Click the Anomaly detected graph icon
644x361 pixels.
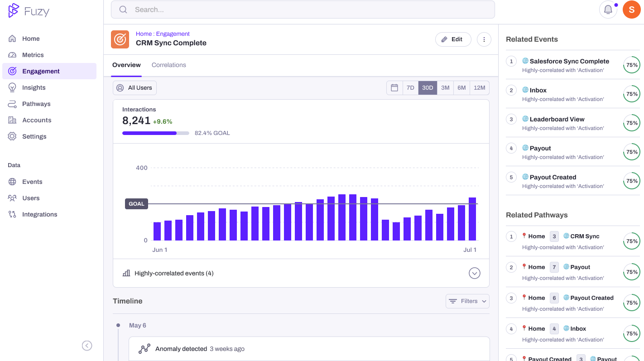point(144,349)
